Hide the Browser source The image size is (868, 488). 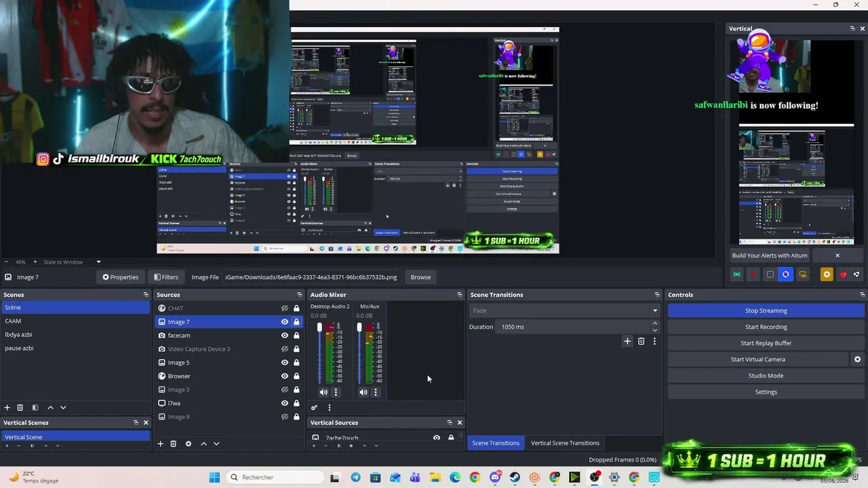[285, 376]
